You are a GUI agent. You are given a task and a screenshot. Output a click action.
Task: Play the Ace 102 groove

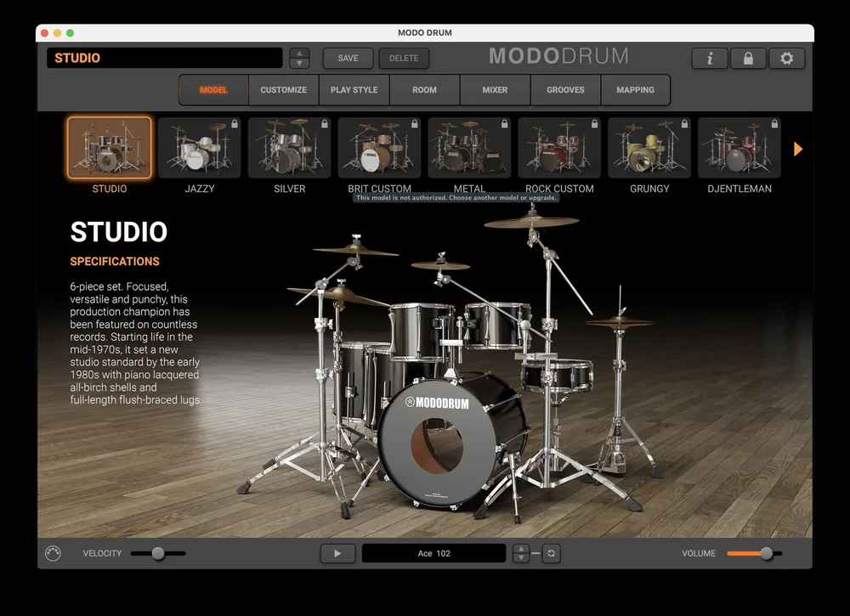tap(337, 553)
